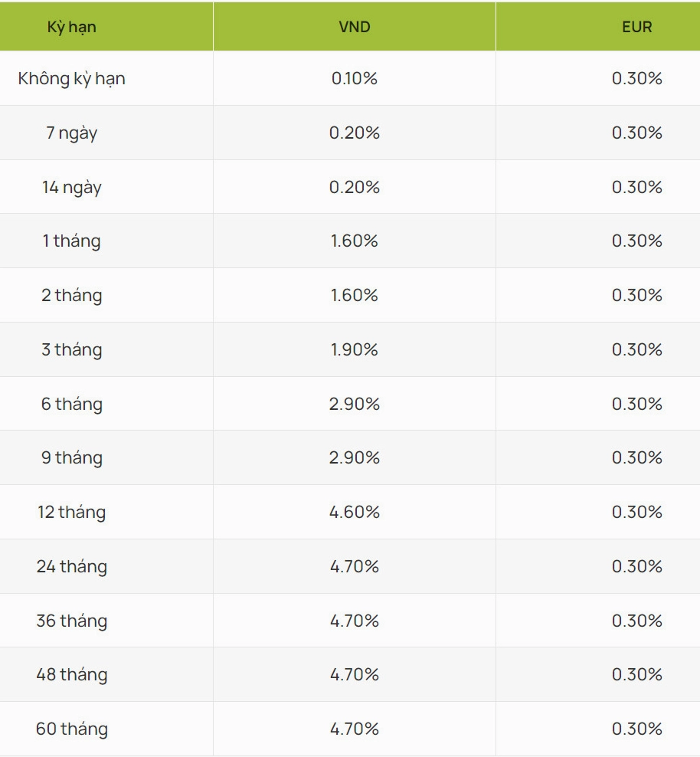Click the EUR rate for 7 ngày
Viewport: 700px width, 757px height.
(x=636, y=133)
